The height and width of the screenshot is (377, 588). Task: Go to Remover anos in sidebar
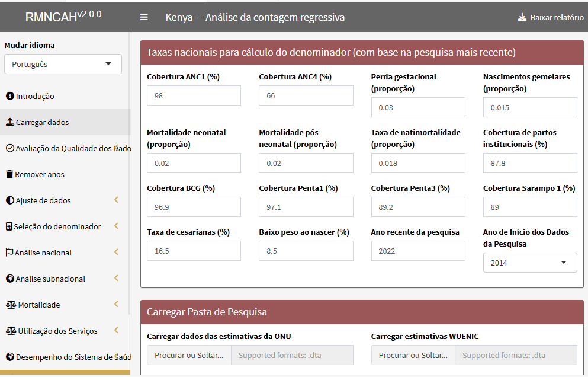[65, 174]
